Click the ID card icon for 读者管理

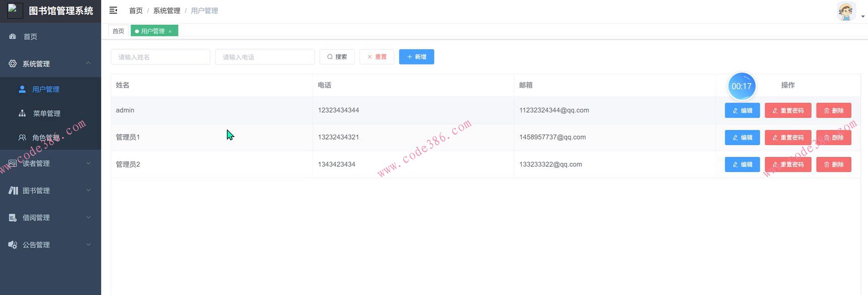point(13,163)
